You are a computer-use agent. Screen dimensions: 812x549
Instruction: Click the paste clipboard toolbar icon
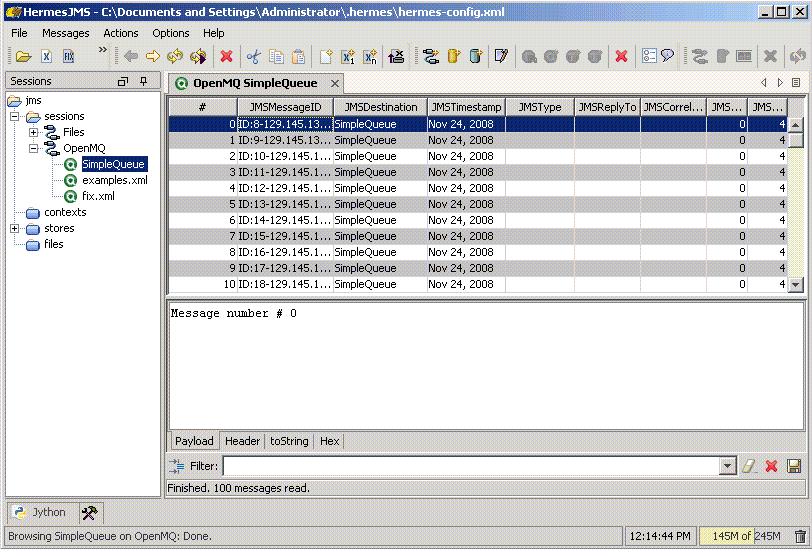click(298, 57)
